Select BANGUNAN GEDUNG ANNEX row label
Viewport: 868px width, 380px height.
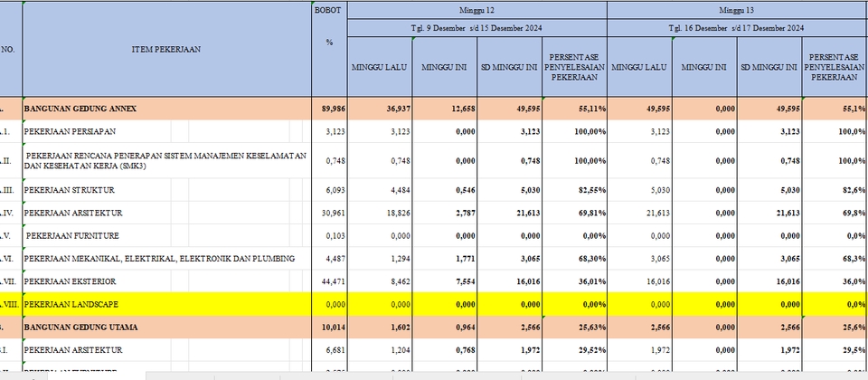tap(165, 109)
